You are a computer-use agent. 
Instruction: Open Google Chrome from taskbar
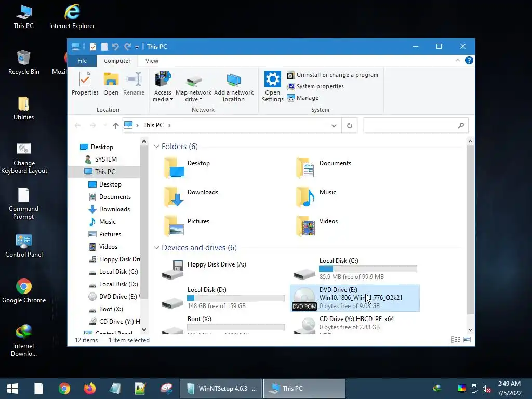point(64,389)
